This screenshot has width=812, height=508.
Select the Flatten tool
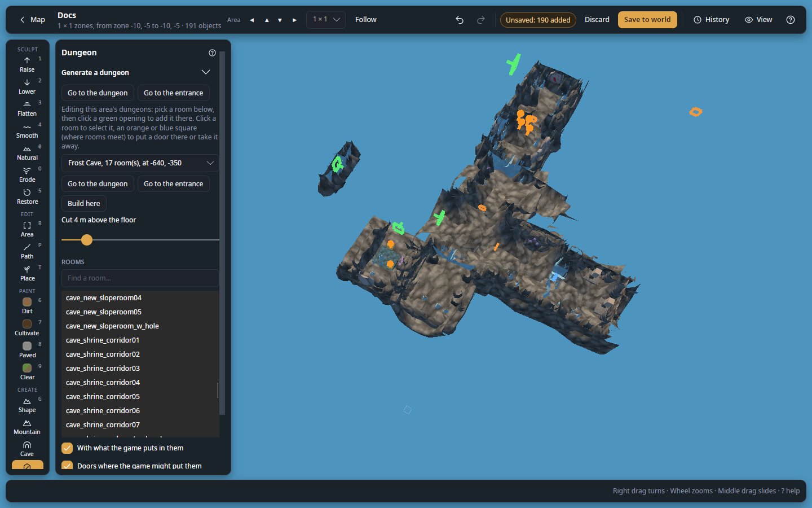(27, 108)
